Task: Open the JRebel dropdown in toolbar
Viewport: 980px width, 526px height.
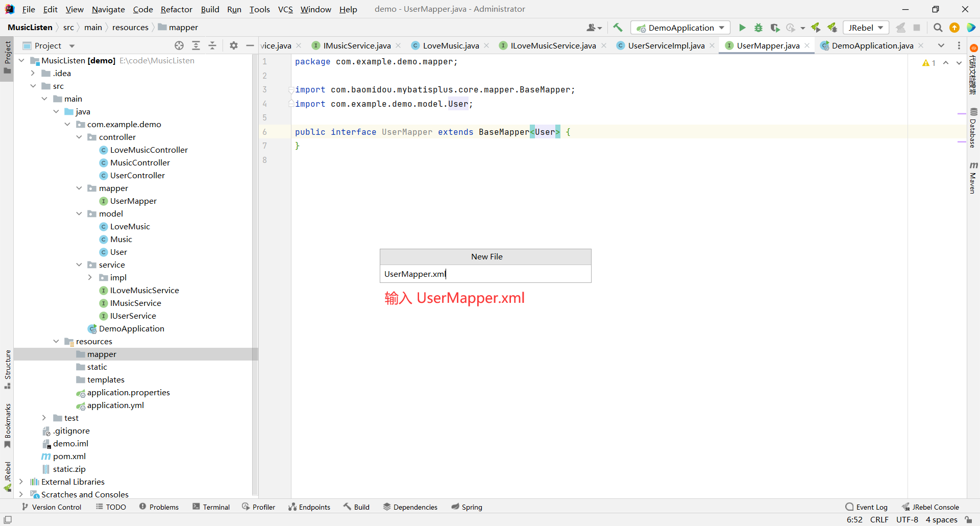Action: tap(866, 28)
